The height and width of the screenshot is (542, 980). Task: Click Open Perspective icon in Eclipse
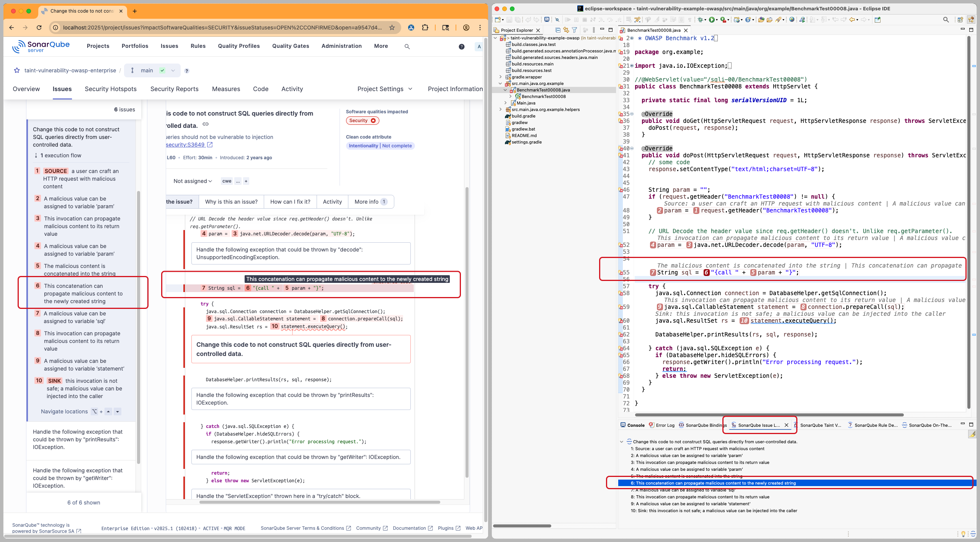click(960, 20)
